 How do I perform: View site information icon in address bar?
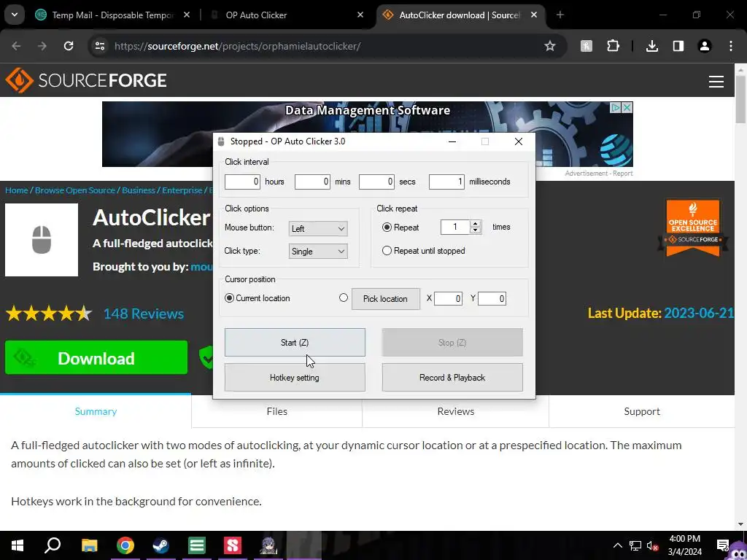coord(99,46)
